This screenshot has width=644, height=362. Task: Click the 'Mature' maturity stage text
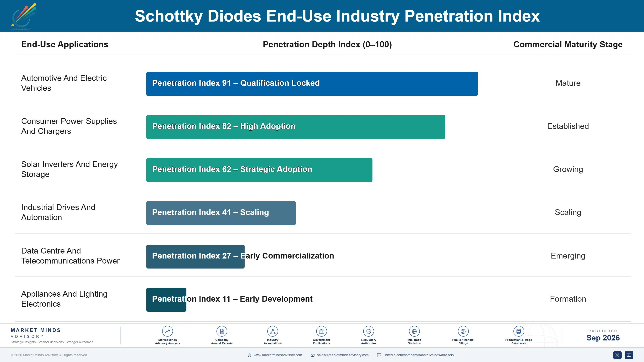(x=568, y=83)
